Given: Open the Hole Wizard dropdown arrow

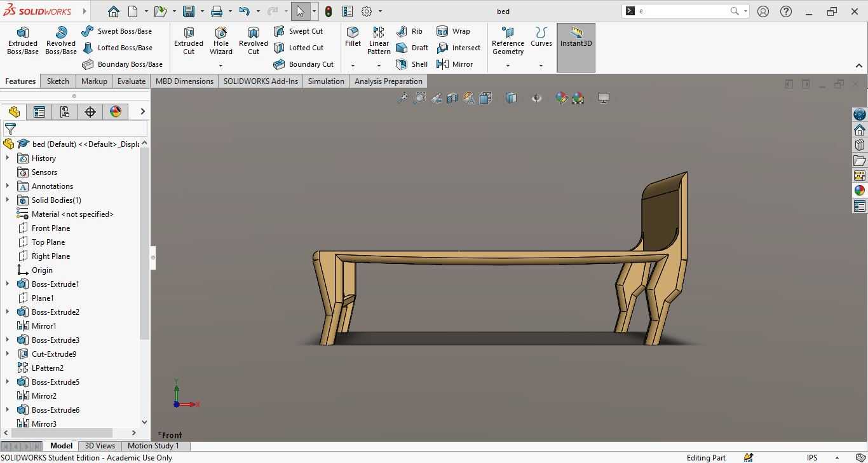Looking at the screenshot, I should tap(220, 66).
